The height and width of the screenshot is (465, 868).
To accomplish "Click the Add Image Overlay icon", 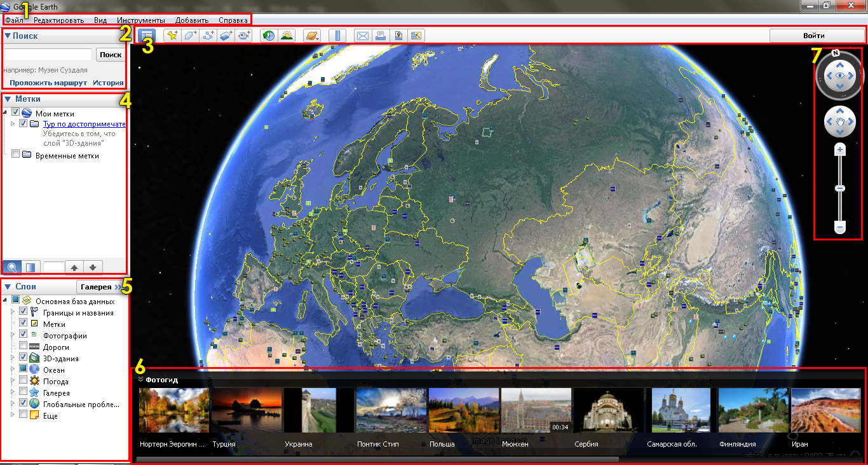I will point(227,36).
